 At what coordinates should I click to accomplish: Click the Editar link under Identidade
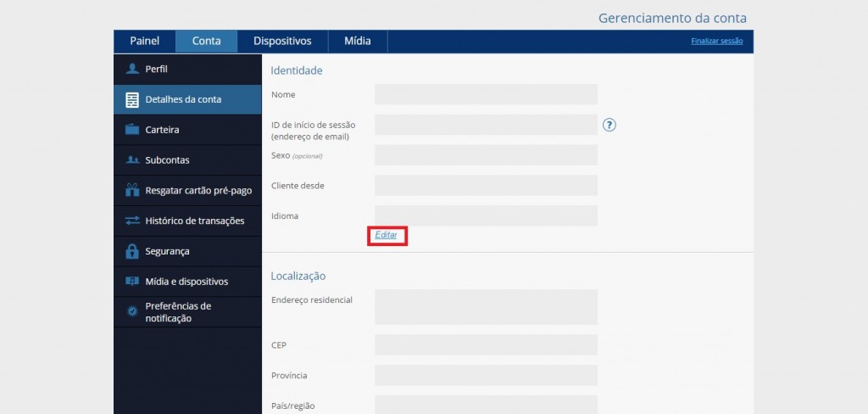tap(386, 235)
